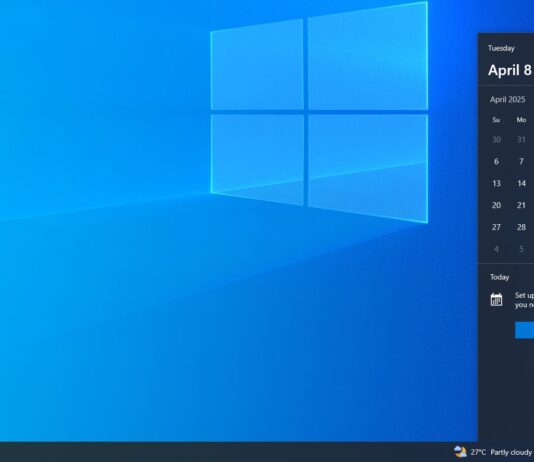Open the weather widget icon in taskbar
The width and height of the screenshot is (534, 462).
(x=460, y=452)
